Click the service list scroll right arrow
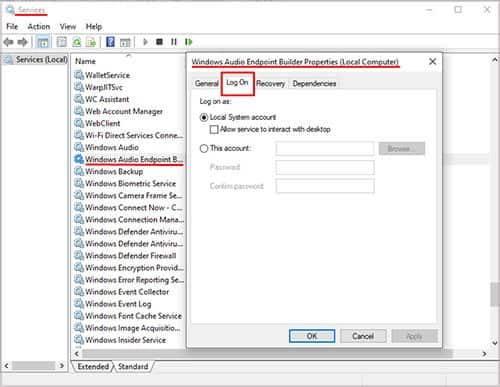This screenshot has height=387, width=500. (x=484, y=354)
